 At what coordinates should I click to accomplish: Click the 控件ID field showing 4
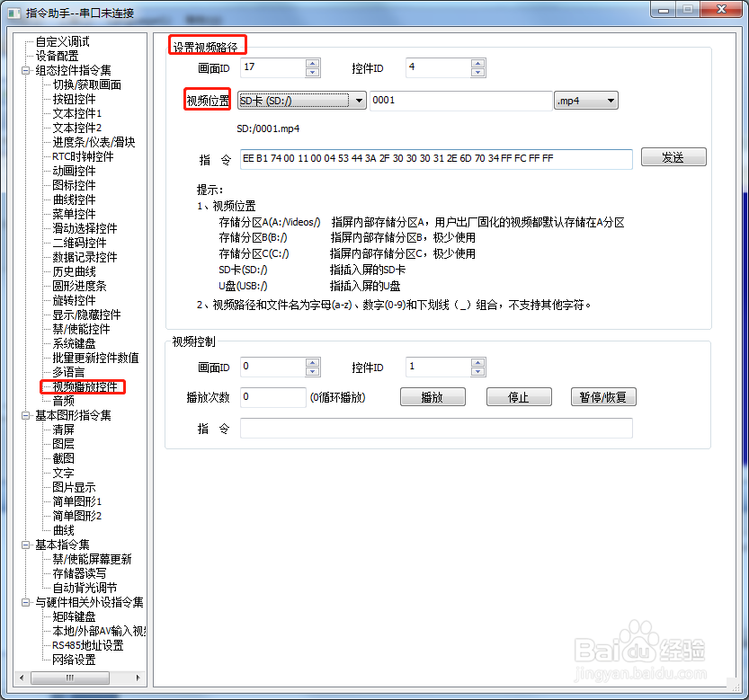438,67
